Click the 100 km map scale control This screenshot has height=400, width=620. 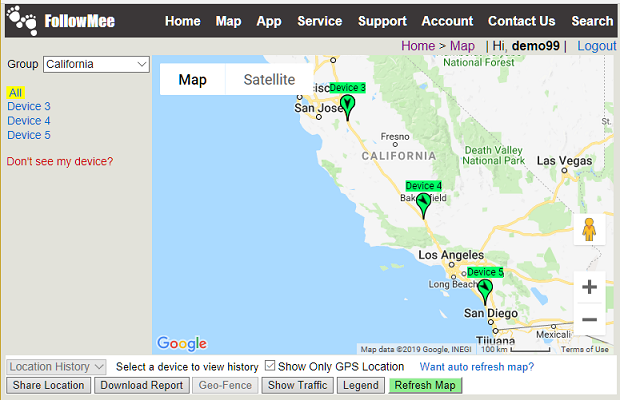click(x=515, y=349)
